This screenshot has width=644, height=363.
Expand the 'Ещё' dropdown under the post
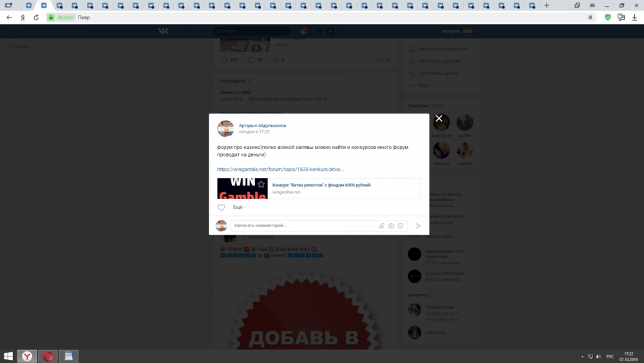(240, 207)
